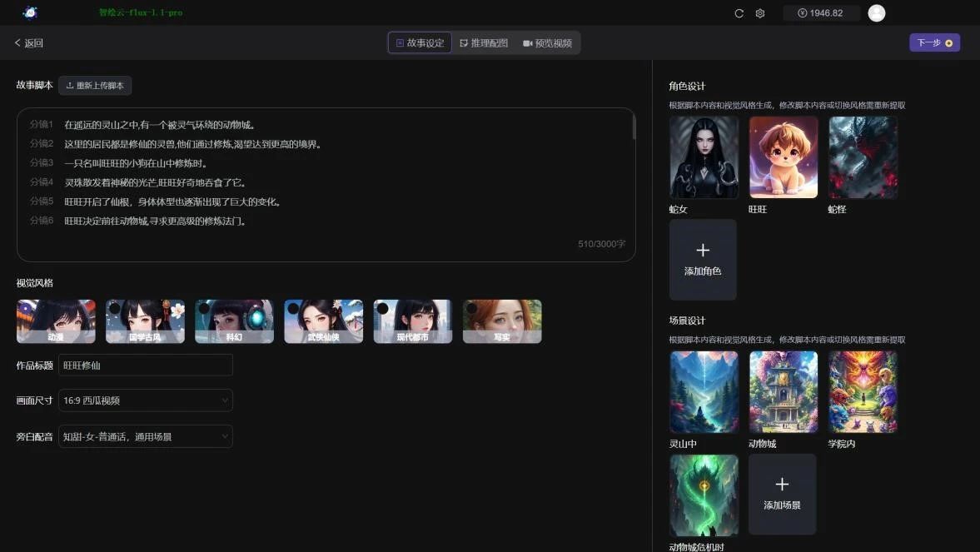
Task: Click the script text area scrollbar
Action: point(634,127)
